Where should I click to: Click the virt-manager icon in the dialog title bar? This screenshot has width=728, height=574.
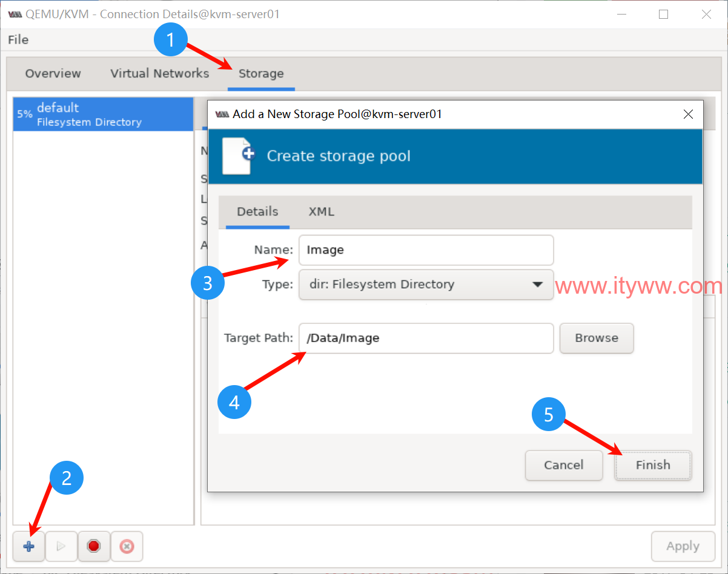[x=222, y=114]
